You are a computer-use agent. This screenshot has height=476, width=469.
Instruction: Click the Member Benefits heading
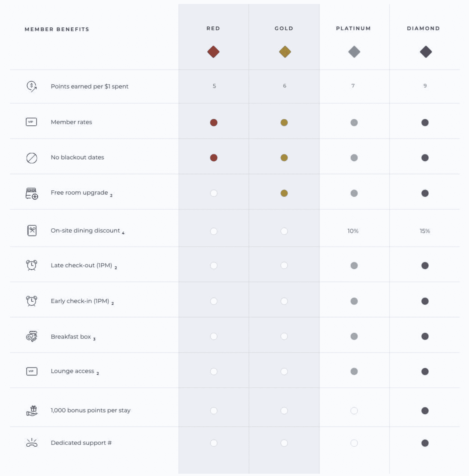(57, 29)
